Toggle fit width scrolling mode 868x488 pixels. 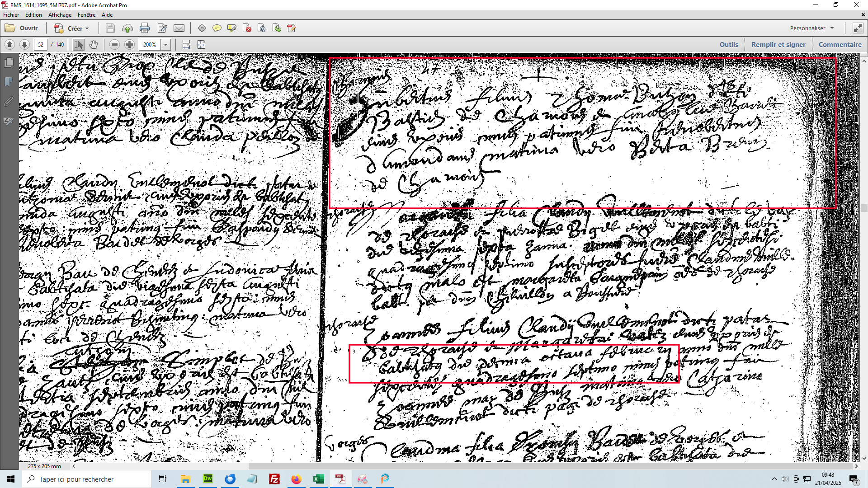pyautogui.click(x=186, y=45)
